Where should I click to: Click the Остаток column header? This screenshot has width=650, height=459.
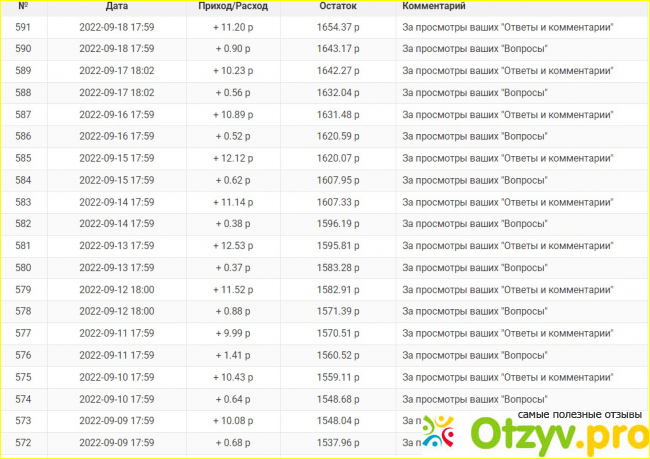pos(338,6)
